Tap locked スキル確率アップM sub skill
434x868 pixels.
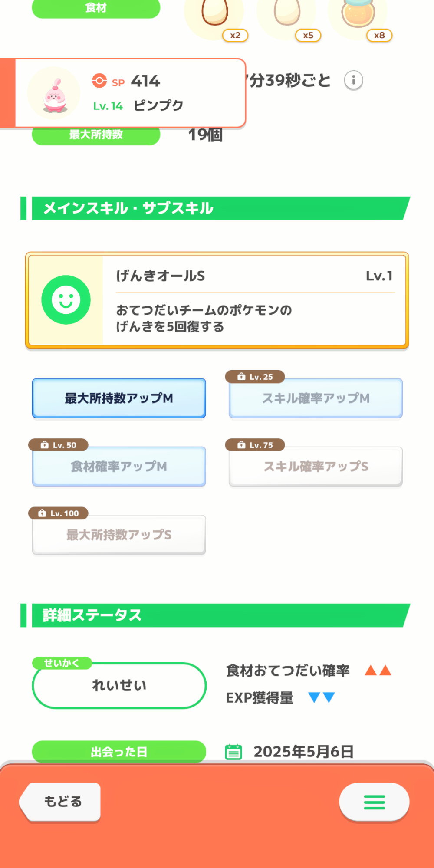(x=316, y=398)
